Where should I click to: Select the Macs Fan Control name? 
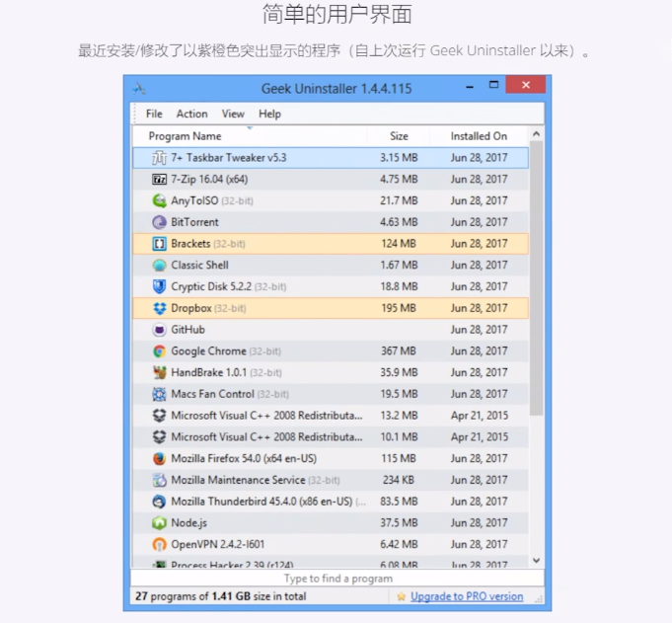coord(212,394)
